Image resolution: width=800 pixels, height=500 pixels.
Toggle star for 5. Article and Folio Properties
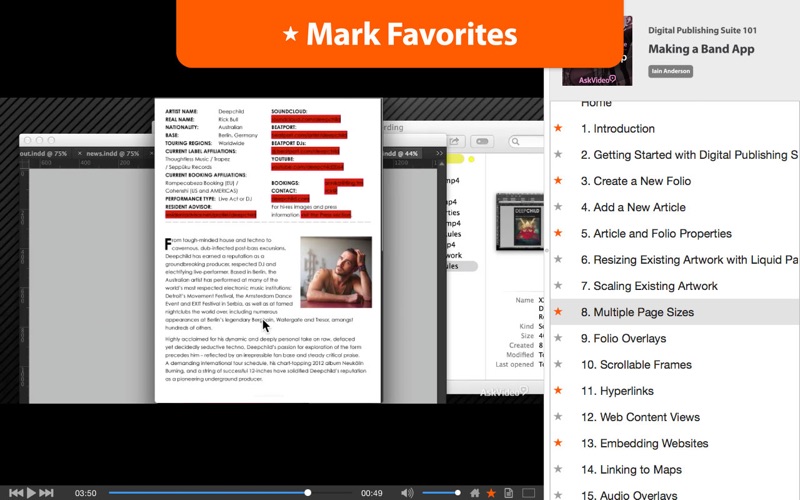click(x=558, y=233)
